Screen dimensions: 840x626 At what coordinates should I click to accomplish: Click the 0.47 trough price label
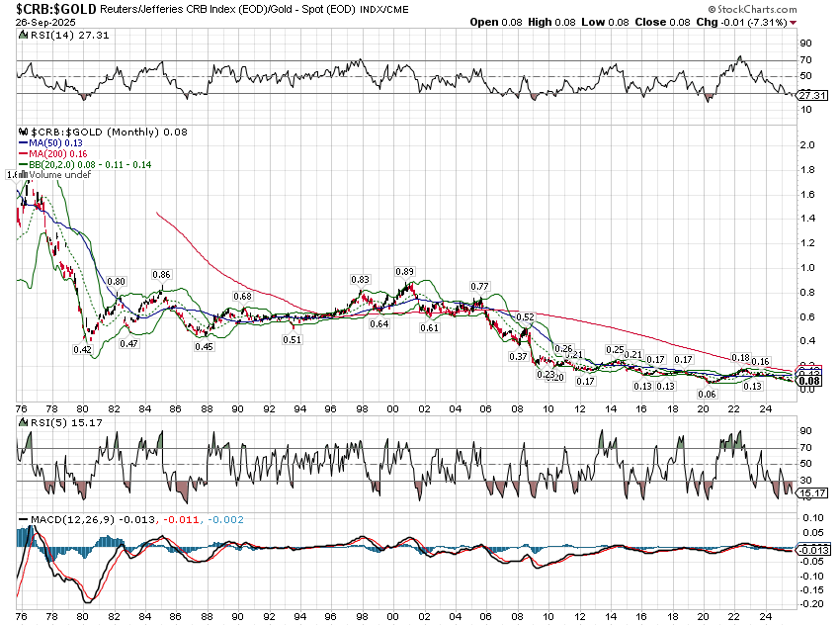tap(128, 343)
